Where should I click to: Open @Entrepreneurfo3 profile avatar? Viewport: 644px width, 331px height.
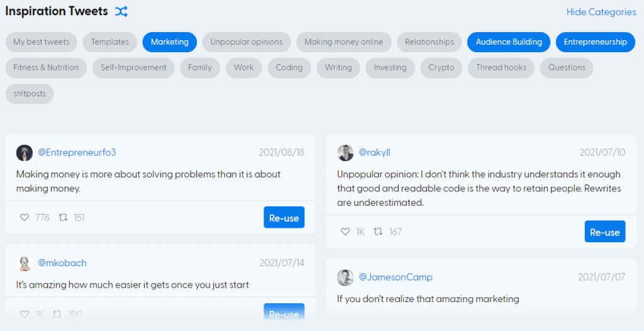(x=25, y=153)
